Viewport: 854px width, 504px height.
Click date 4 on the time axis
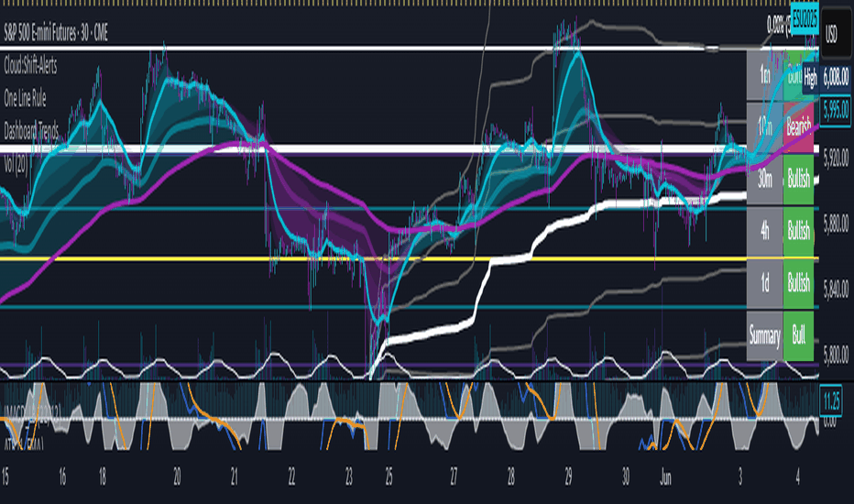(x=797, y=477)
